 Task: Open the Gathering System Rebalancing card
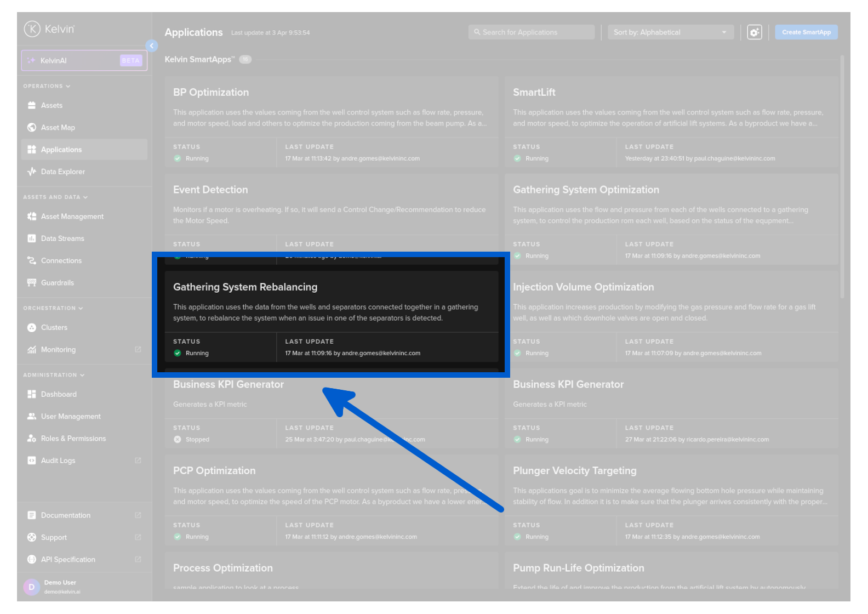[x=331, y=307]
